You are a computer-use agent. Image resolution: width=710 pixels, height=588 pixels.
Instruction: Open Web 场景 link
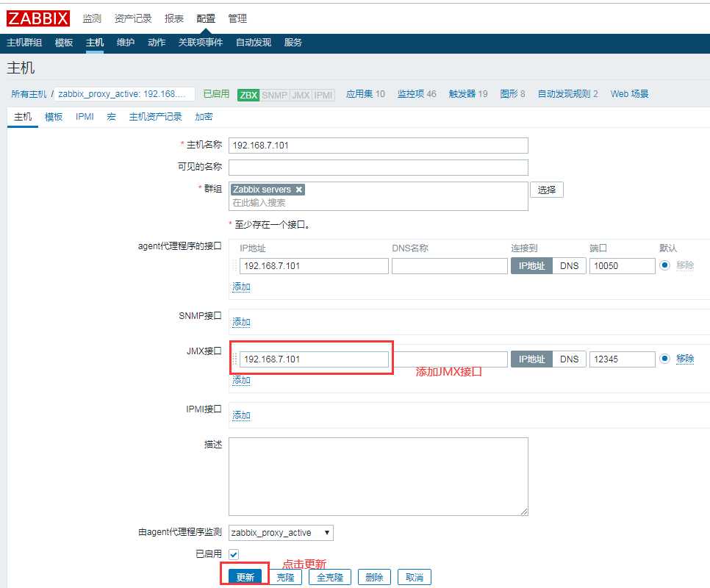tap(629, 93)
